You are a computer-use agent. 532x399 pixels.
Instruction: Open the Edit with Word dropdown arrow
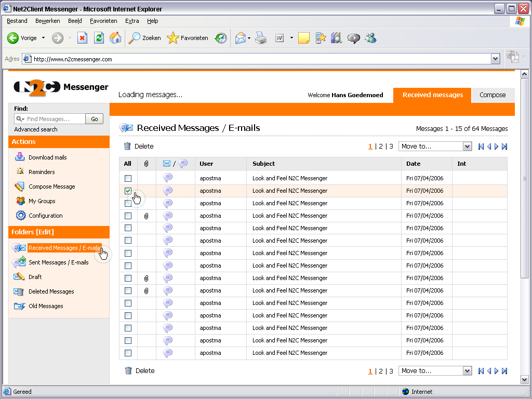[291, 38]
